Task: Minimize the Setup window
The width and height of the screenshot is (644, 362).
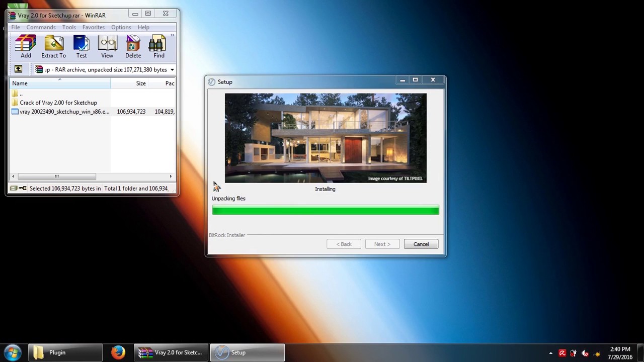Action: pos(403,80)
